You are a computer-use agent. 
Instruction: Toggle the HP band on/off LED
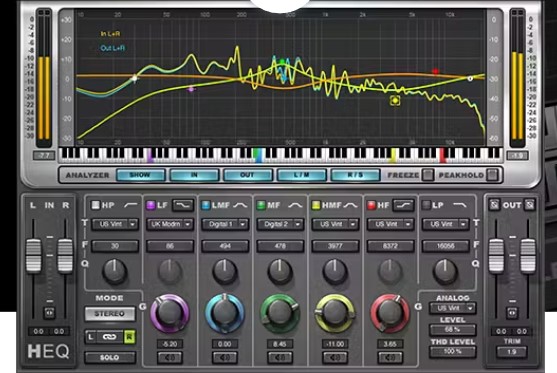[x=96, y=205]
